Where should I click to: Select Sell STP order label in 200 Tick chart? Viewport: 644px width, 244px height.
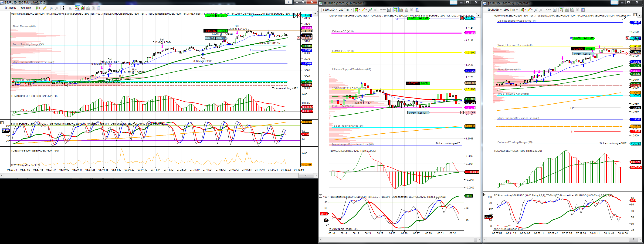pyautogui.click(x=418, y=113)
